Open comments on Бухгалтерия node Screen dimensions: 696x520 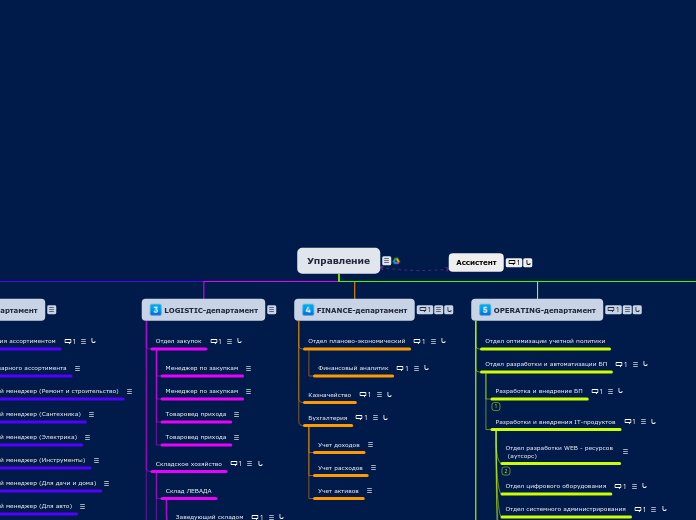(x=361, y=417)
